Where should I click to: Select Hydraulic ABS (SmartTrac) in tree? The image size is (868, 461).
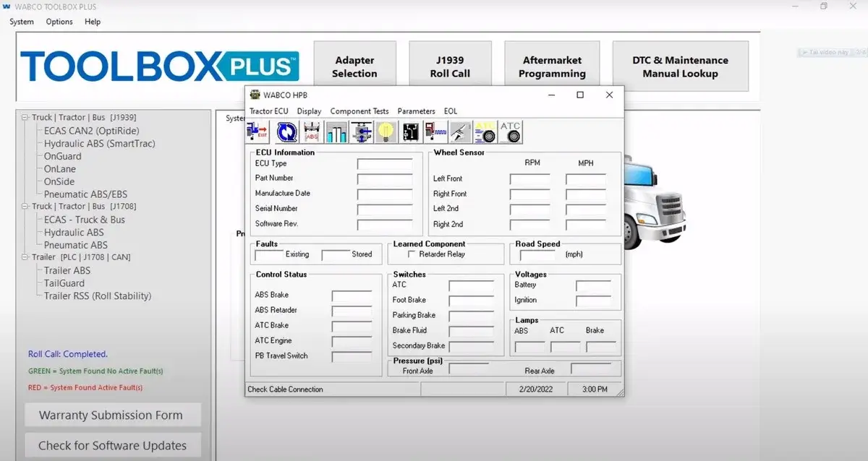click(x=99, y=144)
